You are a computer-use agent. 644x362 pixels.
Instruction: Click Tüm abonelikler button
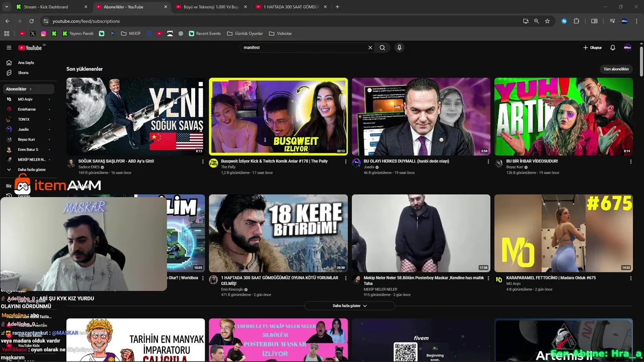coord(616,69)
